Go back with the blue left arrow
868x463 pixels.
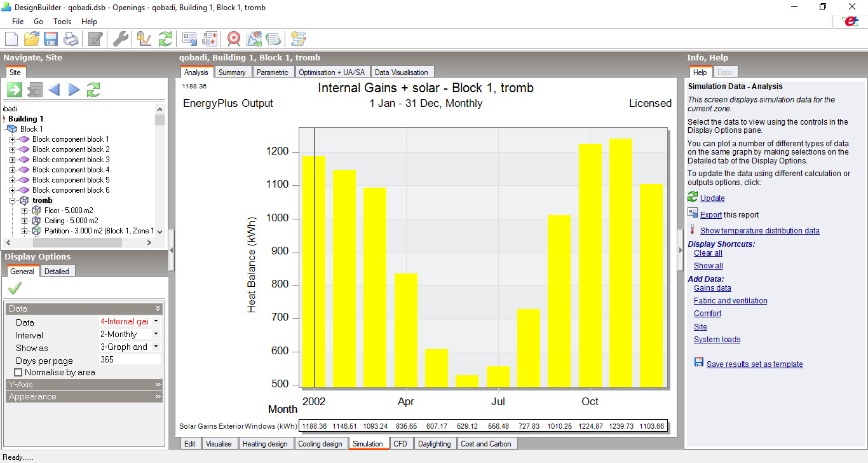click(x=54, y=90)
